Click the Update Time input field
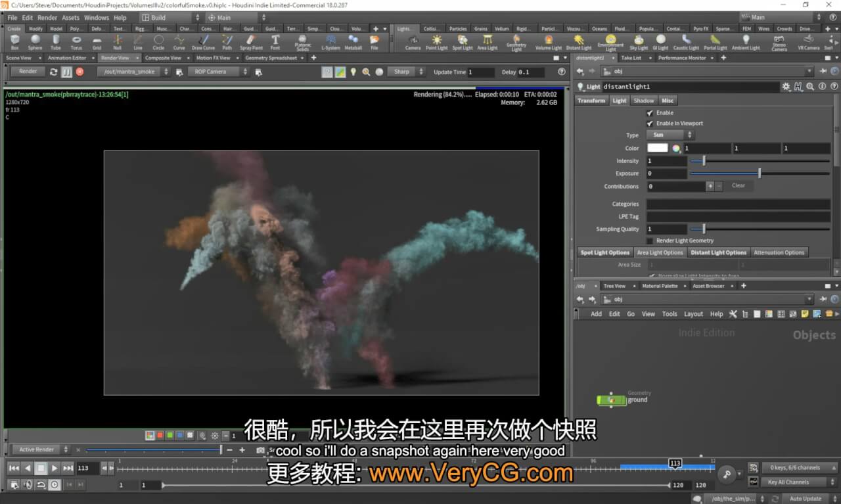The height and width of the screenshot is (504, 841). 480,72
